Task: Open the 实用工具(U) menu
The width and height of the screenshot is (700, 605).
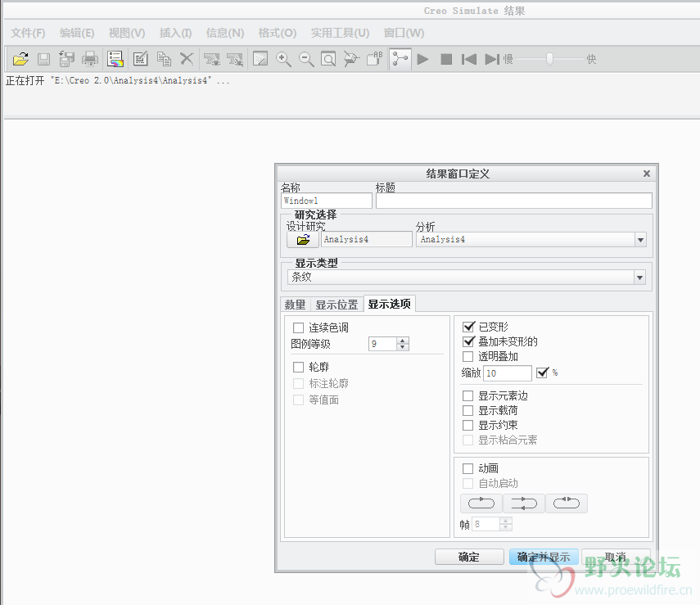Action: pyautogui.click(x=341, y=33)
